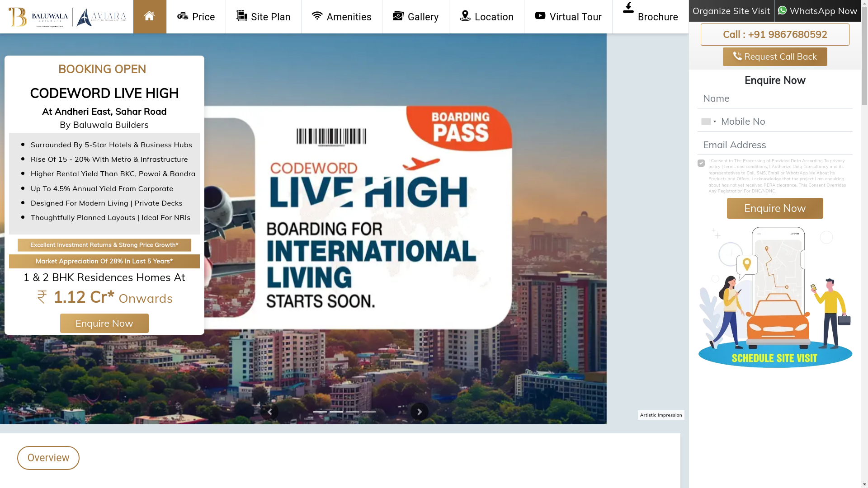The width and height of the screenshot is (868, 488).
Task: Click the Home icon in the navigation bar
Action: click(150, 16)
